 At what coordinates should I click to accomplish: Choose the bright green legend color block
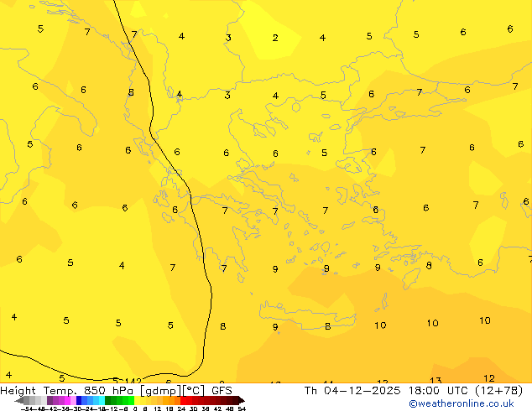(x=131, y=400)
